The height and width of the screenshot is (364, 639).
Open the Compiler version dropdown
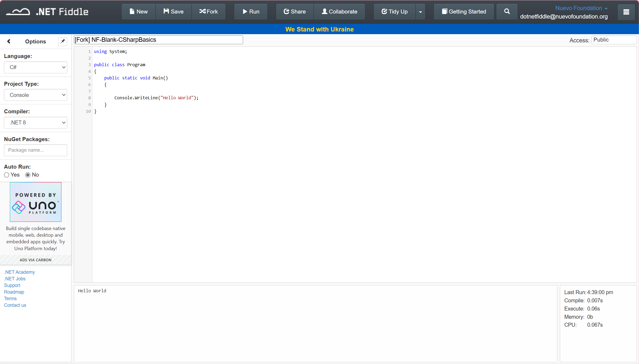(35, 123)
